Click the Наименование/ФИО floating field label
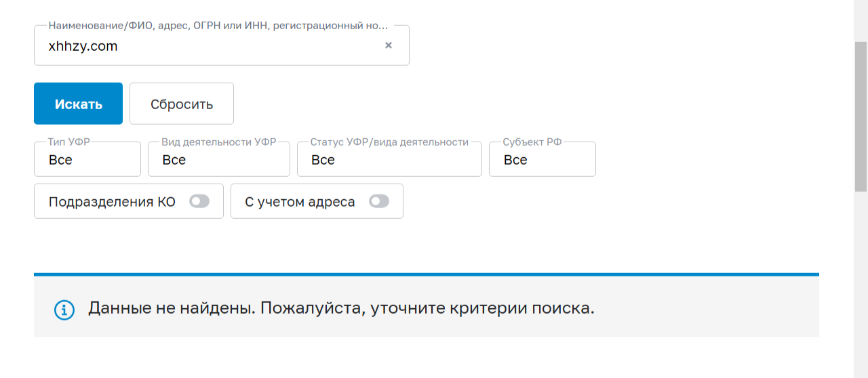Screen dimensions: 868x378 [x=218, y=26]
